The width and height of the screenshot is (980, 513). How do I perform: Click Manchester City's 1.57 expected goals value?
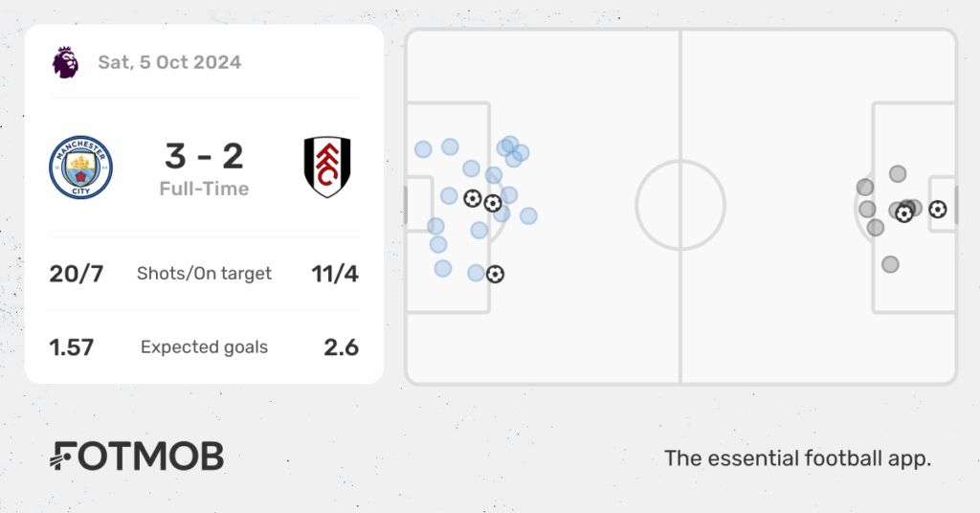(x=72, y=347)
